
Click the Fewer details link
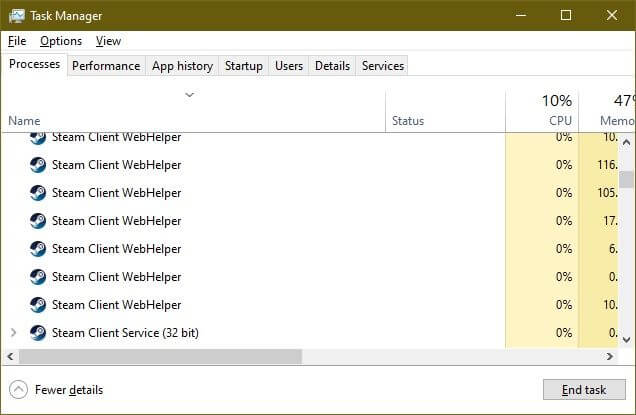coord(68,390)
